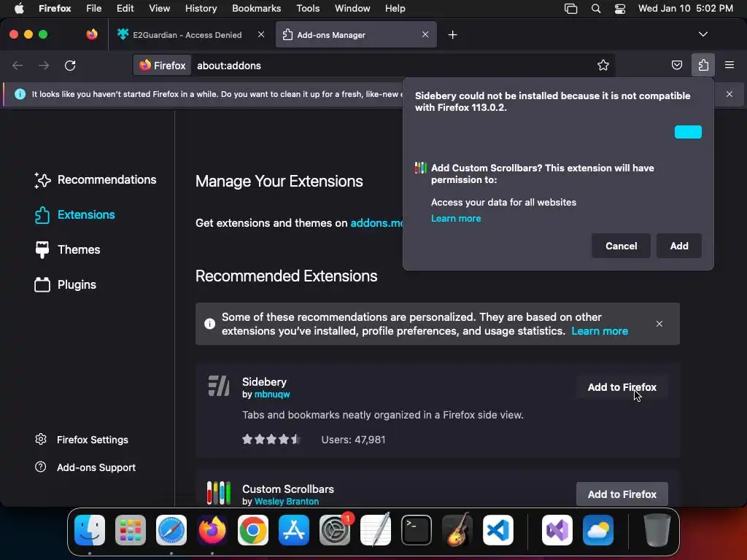Click the Sidebery star rating

coord(271,439)
